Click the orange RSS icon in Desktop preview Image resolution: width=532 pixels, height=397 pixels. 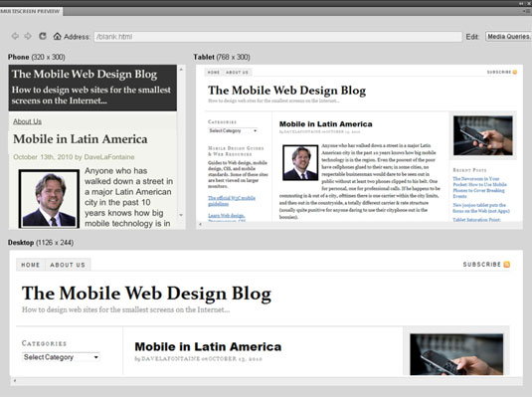506,265
